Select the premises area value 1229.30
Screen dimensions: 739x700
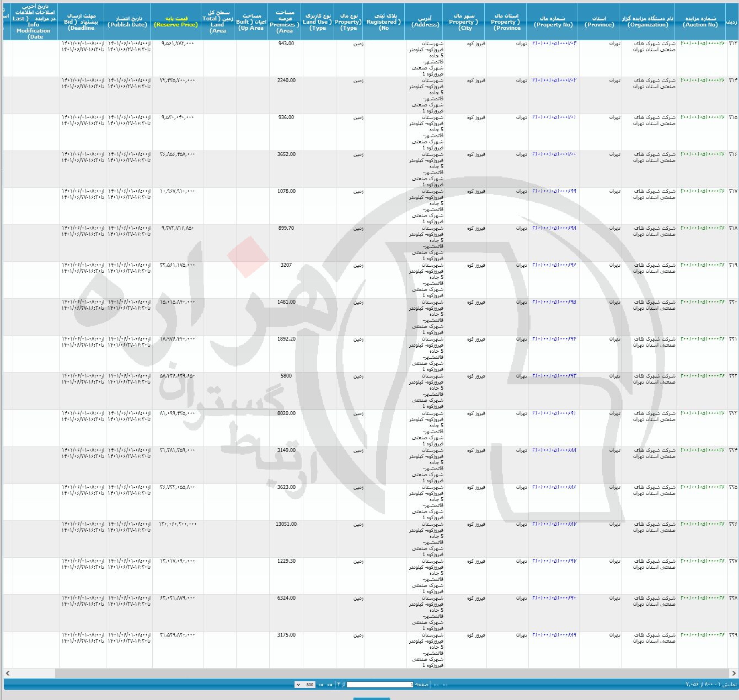coord(286,561)
